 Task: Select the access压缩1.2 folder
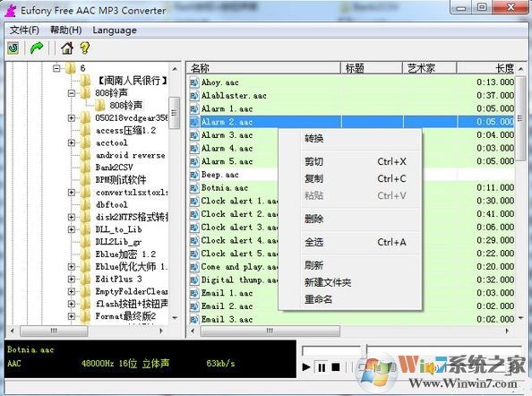click(125, 130)
